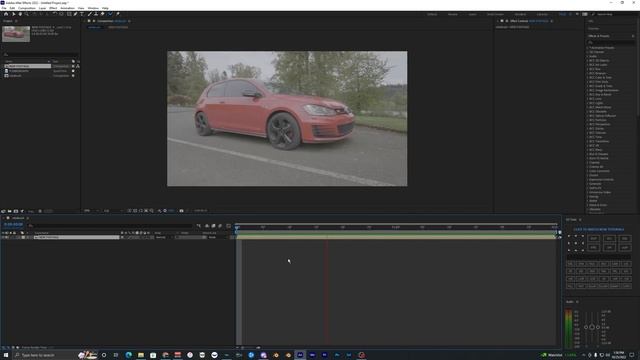
Task: Open the Info panel header
Action: click(591, 21)
